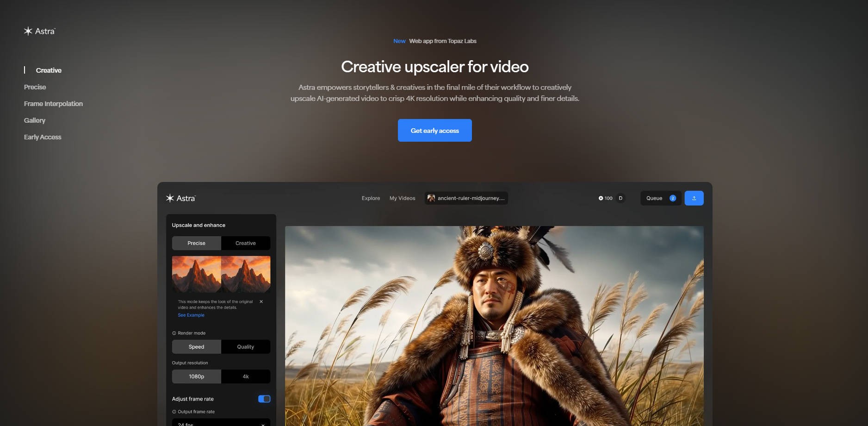
Task: Go to My Videos tab
Action: coord(402,198)
